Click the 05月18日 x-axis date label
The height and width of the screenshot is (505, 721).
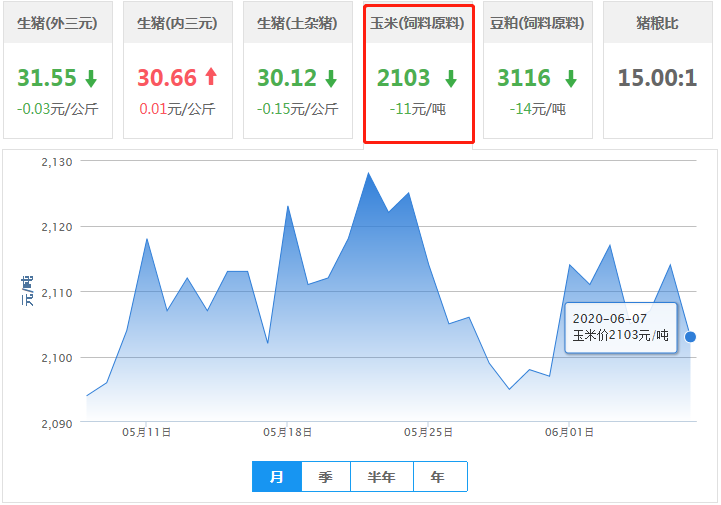click(x=287, y=433)
